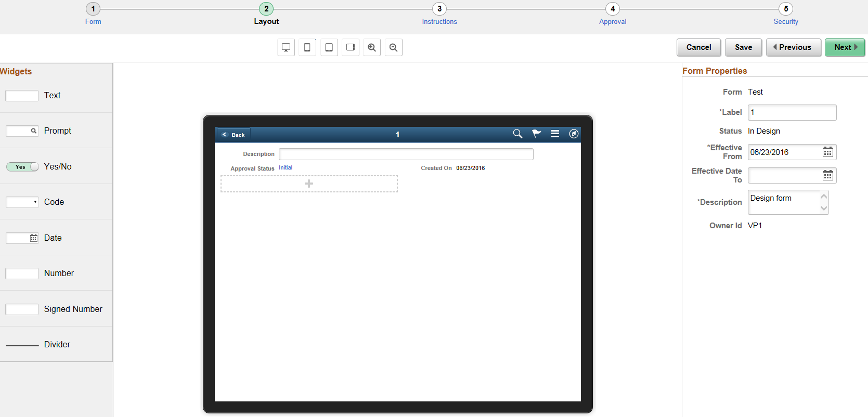Screen dimensions: 868x417
Task: Click the Save button
Action: pos(743,47)
